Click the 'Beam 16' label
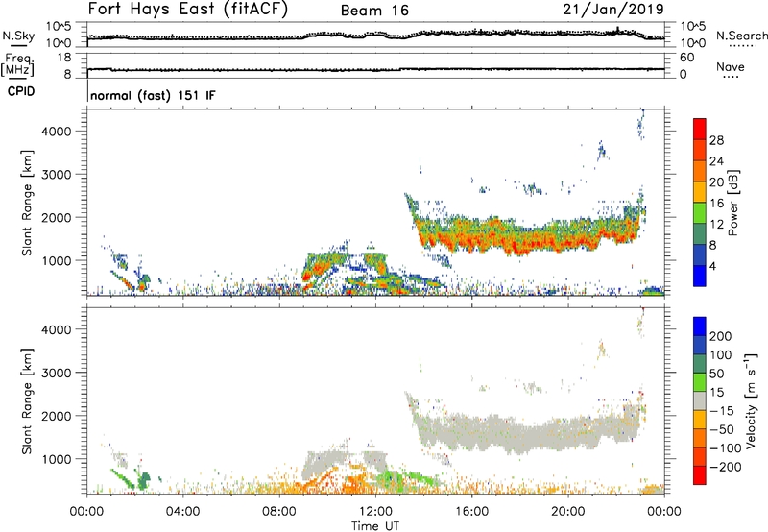 coord(374,11)
